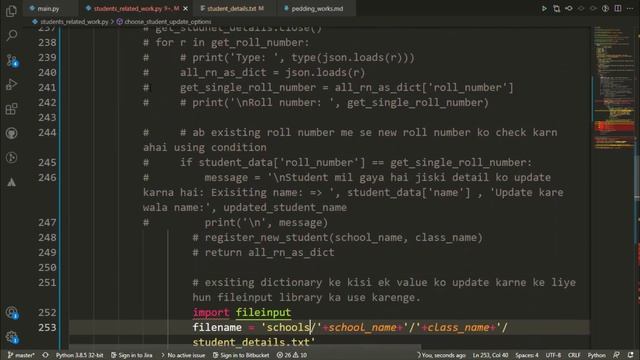
Task: Click the previous change arrow icon in title bar
Action: coord(581,8)
